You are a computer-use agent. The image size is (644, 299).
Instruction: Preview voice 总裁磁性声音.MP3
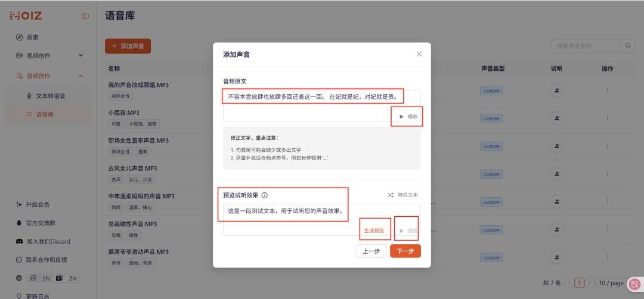point(556,230)
